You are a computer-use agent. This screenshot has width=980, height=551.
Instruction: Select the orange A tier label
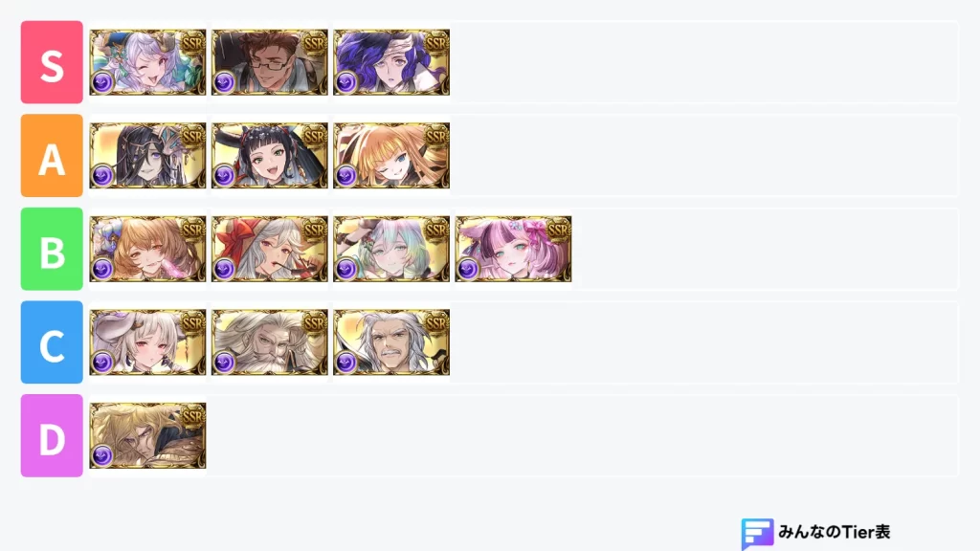(52, 156)
